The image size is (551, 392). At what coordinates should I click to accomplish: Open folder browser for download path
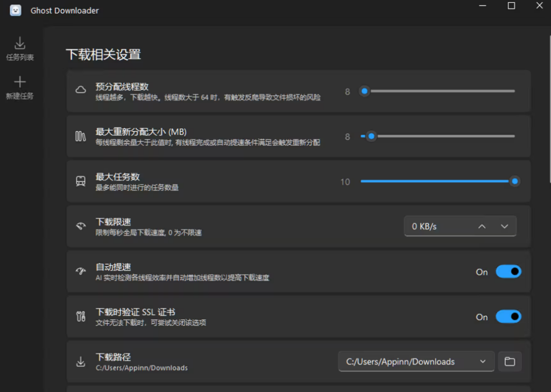pos(510,361)
